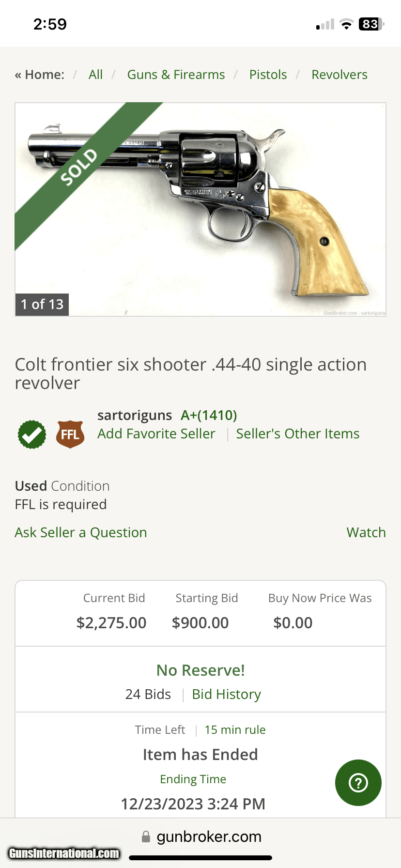Tap the battery indicator in status bar
Viewport: 401px width, 868px height.
371,24
